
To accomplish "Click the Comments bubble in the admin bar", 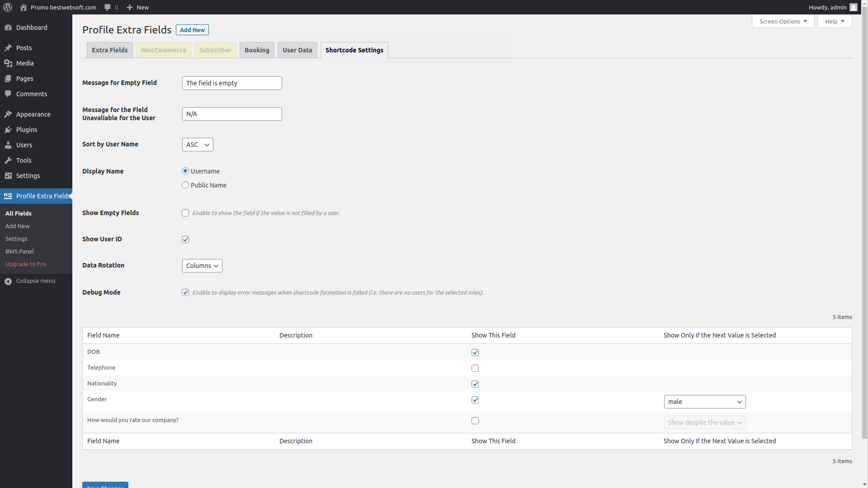I will [111, 7].
